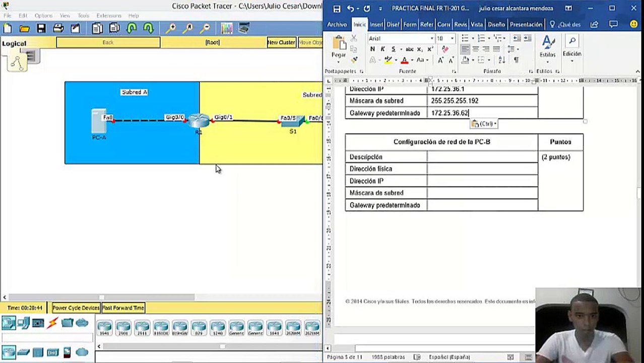Screen dimensions: 644x363
Task: Click Copy icon in Packet Tracer toolbar
Action: pos(97,29)
